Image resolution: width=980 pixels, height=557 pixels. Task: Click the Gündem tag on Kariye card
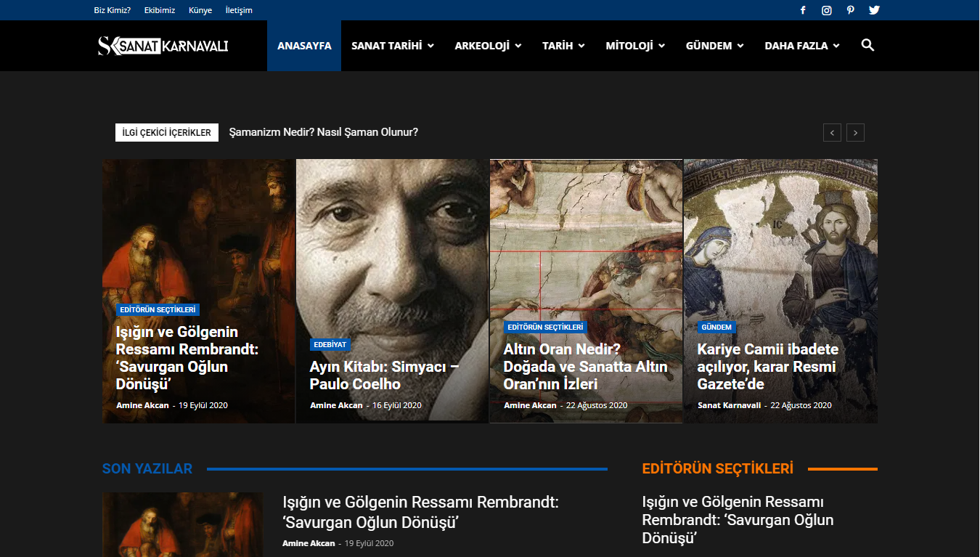point(716,327)
